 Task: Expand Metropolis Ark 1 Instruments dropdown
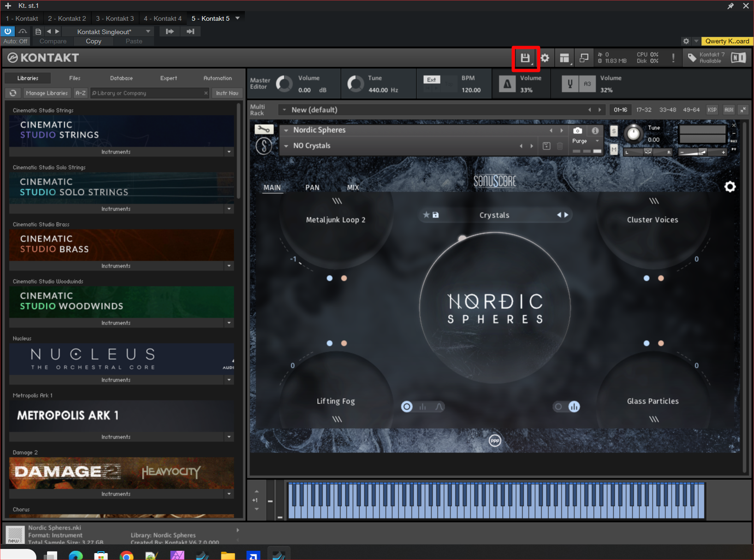229,437
